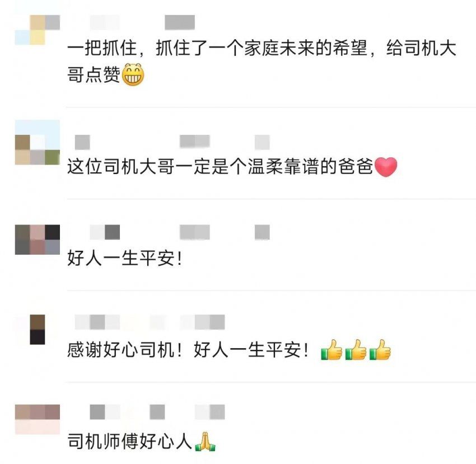Viewport: 476px width, 464px height.
Task: Open the first commenter's pixelated avatar
Action: tap(38, 30)
